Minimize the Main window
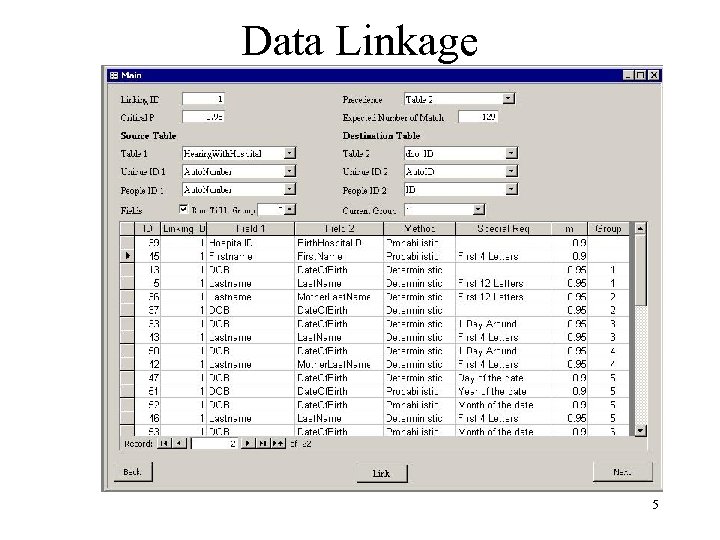The image size is (720, 540). coord(628,75)
